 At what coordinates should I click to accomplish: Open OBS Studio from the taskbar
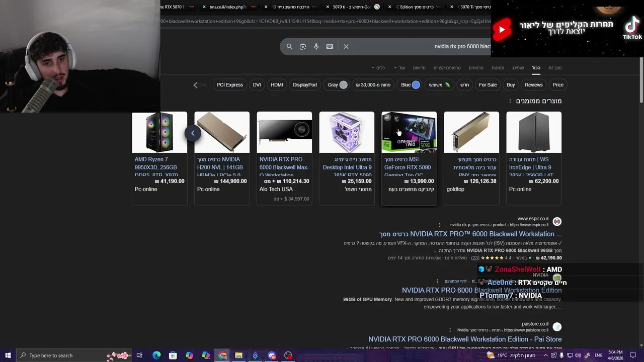pyautogui.click(x=288, y=355)
